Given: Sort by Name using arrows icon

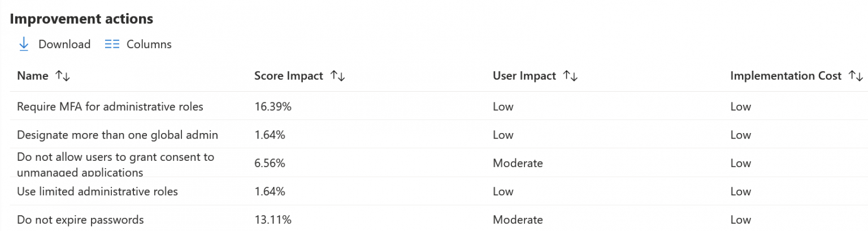Looking at the screenshot, I should pos(62,76).
